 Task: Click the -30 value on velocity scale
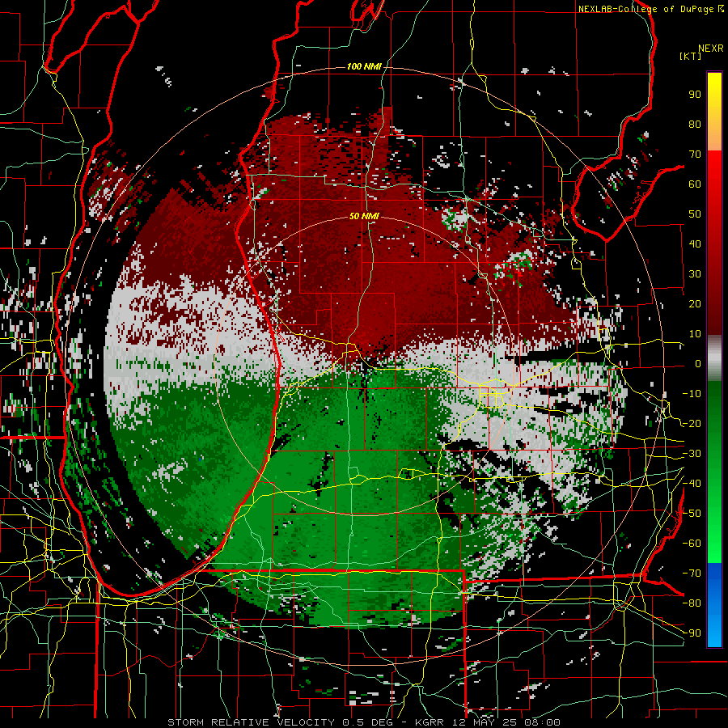[x=692, y=454]
